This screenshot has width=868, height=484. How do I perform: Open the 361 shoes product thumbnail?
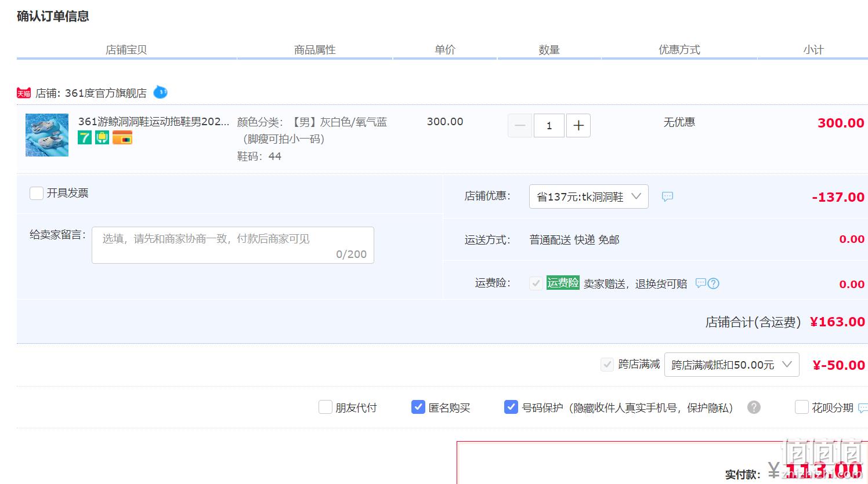point(47,135)
